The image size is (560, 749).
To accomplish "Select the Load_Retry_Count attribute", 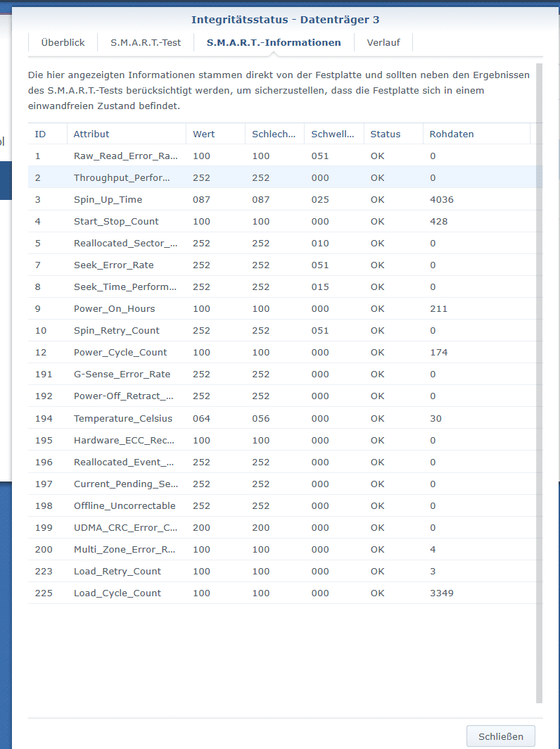I will [x=117, y=572].
